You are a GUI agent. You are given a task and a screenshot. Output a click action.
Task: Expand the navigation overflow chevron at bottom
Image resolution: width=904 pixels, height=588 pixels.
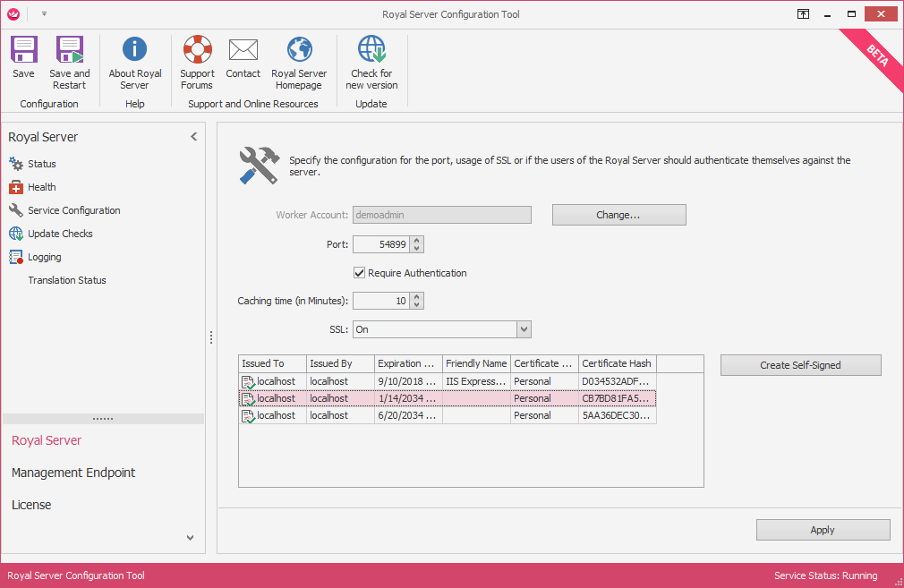point(190,538)
